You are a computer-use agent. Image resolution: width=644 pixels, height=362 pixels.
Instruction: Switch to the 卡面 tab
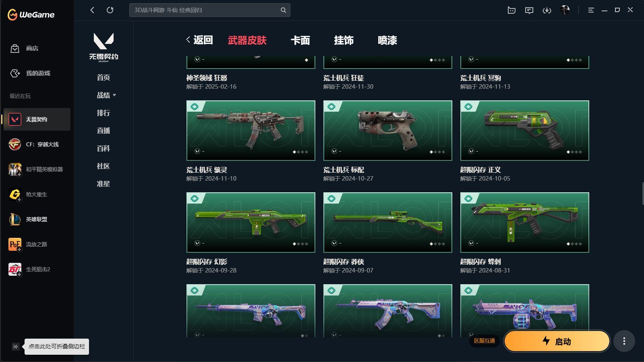300,40
